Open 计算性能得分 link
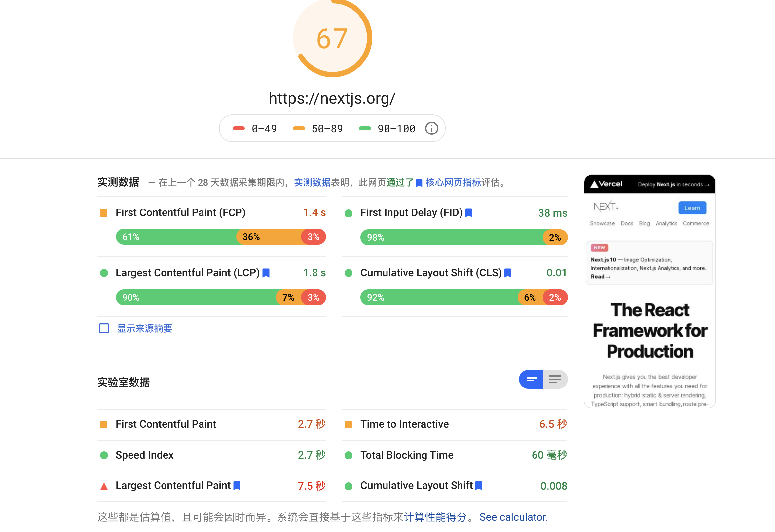The height and width of the screenshot is (532, 775). [435, 517]
